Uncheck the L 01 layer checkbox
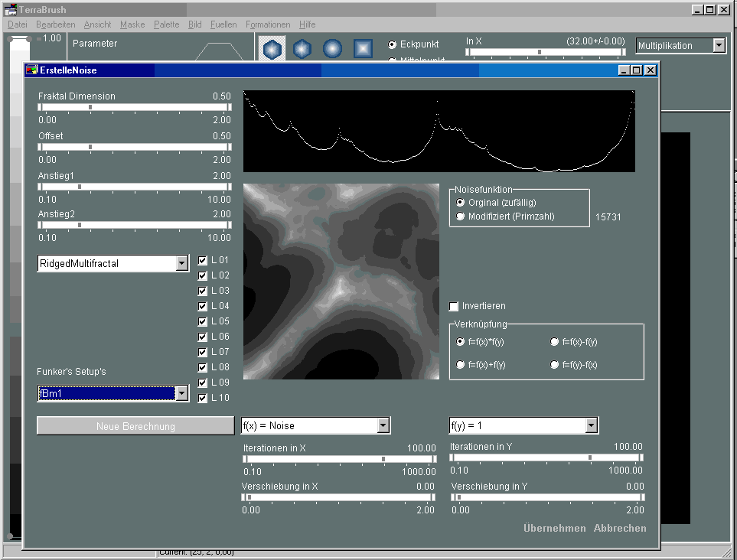The width and height of the screenshot is (737, 560). [x=203, y=260]
